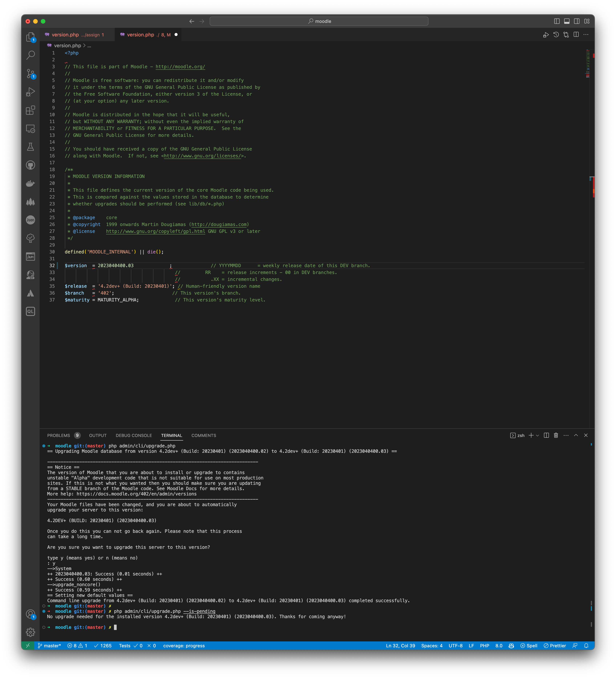Open the Search view in activity bar
Screen dimensions: 616x678
[x=31, y=55]
